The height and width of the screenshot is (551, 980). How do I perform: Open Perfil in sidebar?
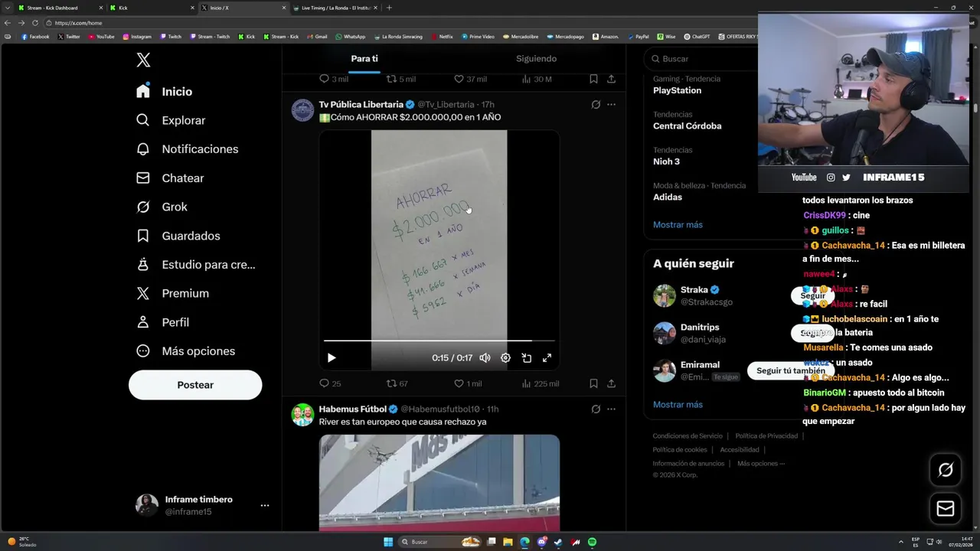point(163,322)
